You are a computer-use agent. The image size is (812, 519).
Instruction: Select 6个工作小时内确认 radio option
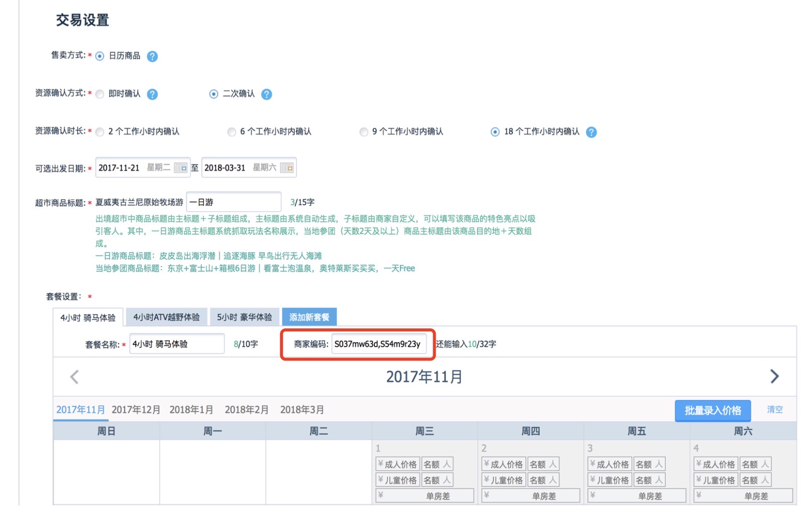(x=232, y=132)
